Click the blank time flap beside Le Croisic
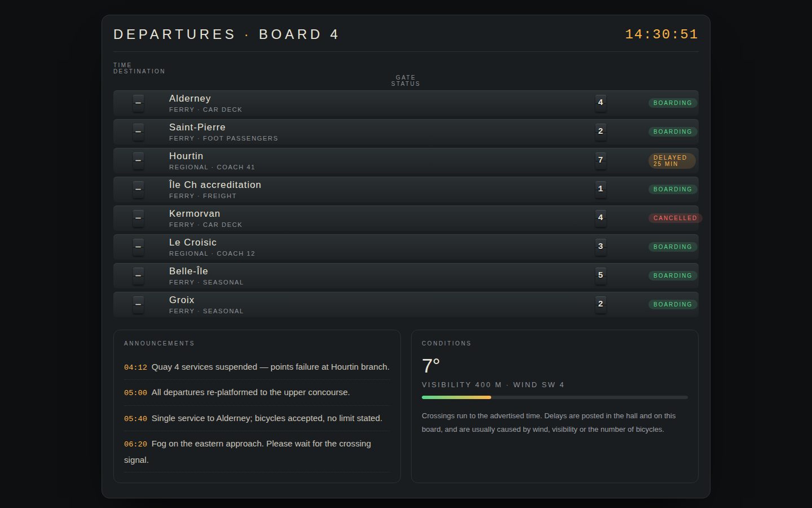Viewport: 812px width, 508px height. click(138, 247)
